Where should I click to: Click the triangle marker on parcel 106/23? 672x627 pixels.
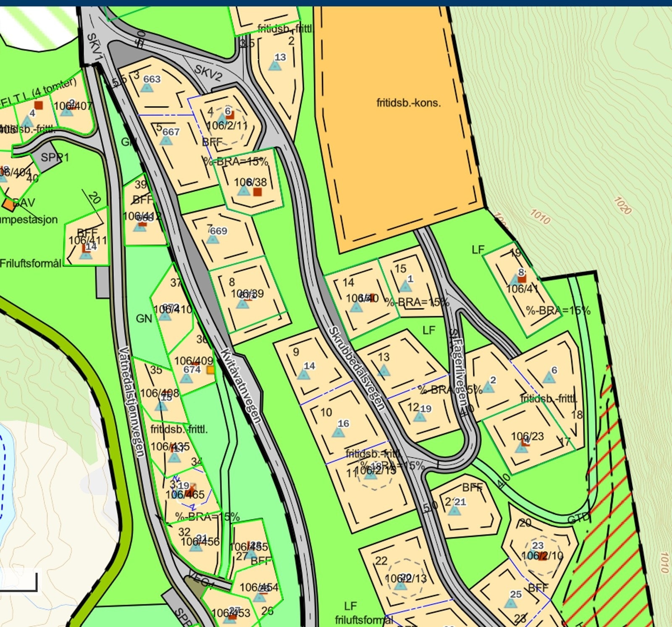[x=521, y=448]
